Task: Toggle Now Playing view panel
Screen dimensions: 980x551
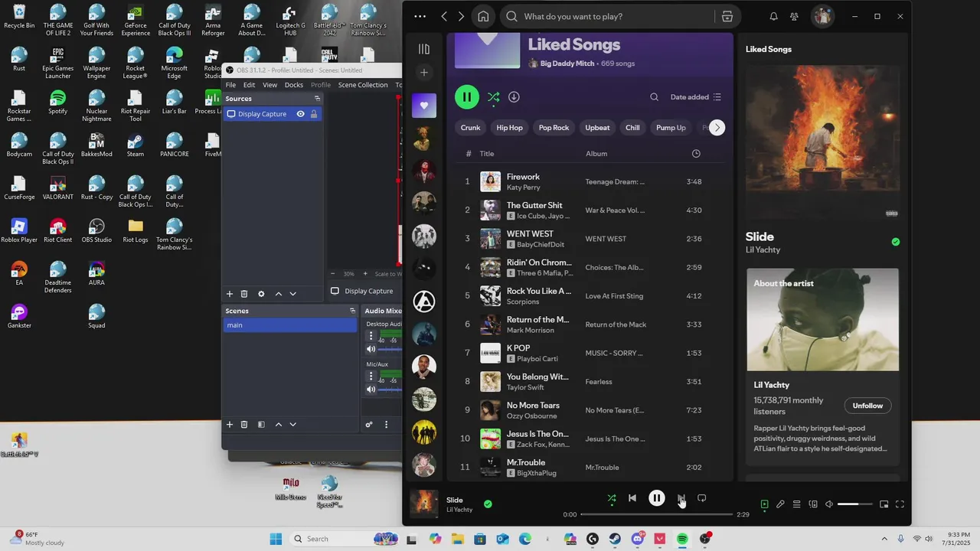Action: [764, 504]
